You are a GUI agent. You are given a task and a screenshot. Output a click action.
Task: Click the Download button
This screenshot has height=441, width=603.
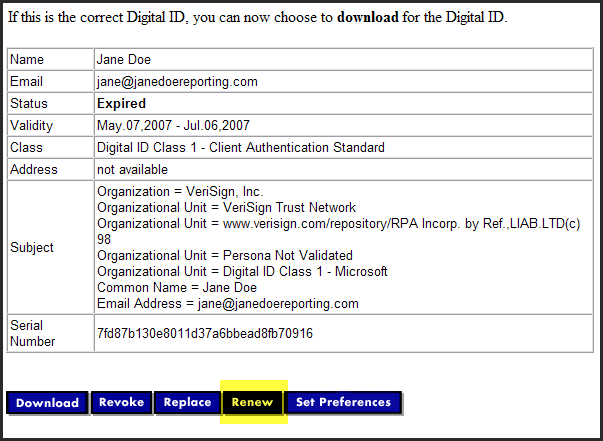[x=47, y=403]
